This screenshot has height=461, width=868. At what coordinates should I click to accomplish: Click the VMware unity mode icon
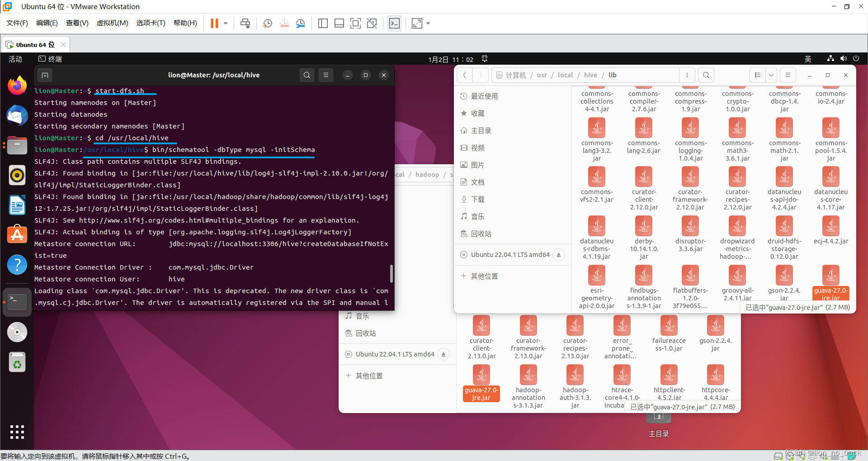coord(372,23)
